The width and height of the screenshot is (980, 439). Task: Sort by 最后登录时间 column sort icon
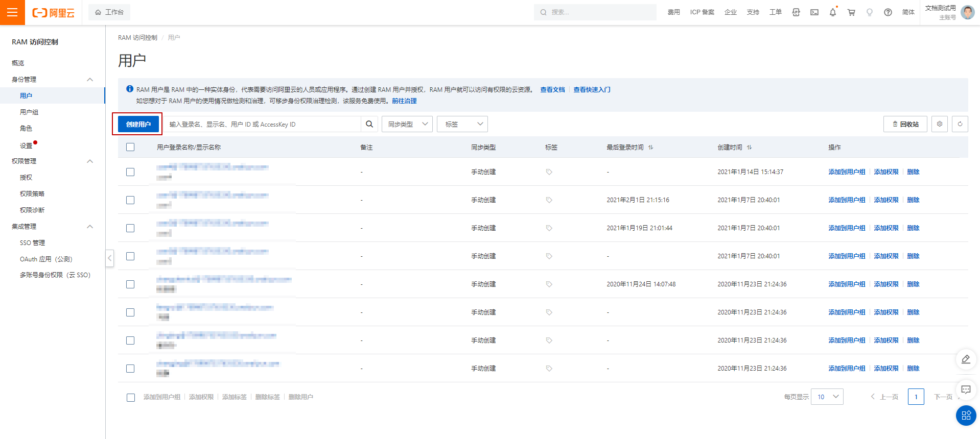(651, 148)
